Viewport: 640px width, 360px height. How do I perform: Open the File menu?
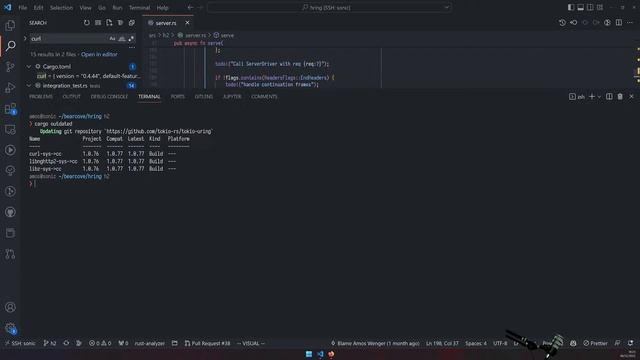[x=22, y=7]
